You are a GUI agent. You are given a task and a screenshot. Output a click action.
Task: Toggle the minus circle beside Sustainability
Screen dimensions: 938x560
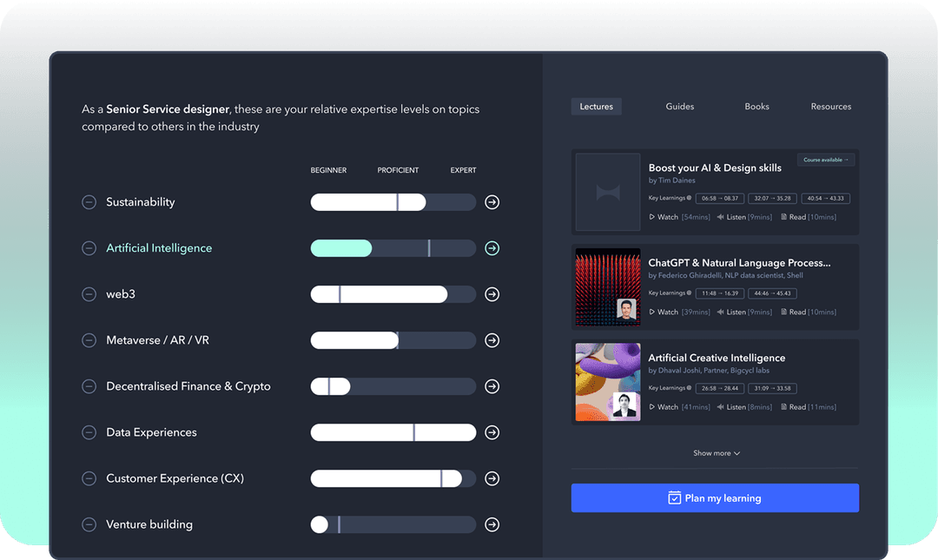pyautogui.click(x=89, y=202)
